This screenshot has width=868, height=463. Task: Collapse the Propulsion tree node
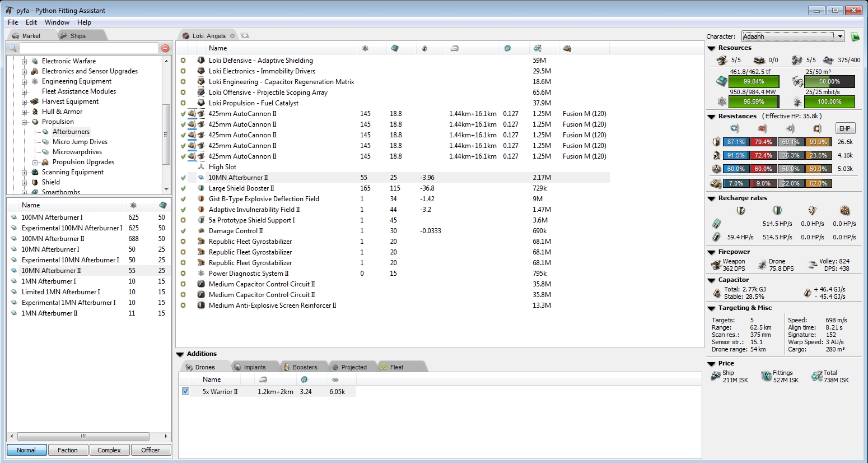click(25, 122)
